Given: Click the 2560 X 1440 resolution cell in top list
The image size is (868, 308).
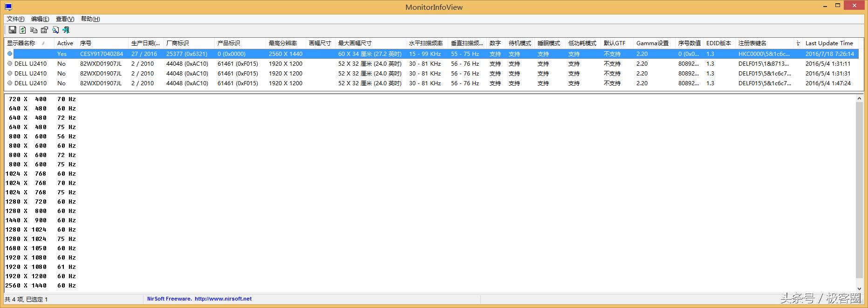Looking at the screenshot, I should pyautogui.click(x=286, y=54).
